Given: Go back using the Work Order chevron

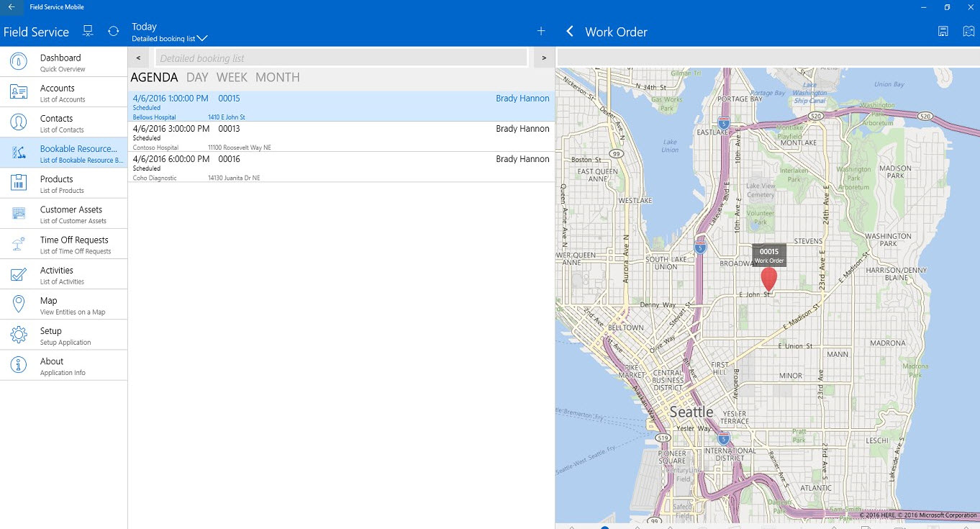Looking at the screenshot, I should [x=570, y=32].
